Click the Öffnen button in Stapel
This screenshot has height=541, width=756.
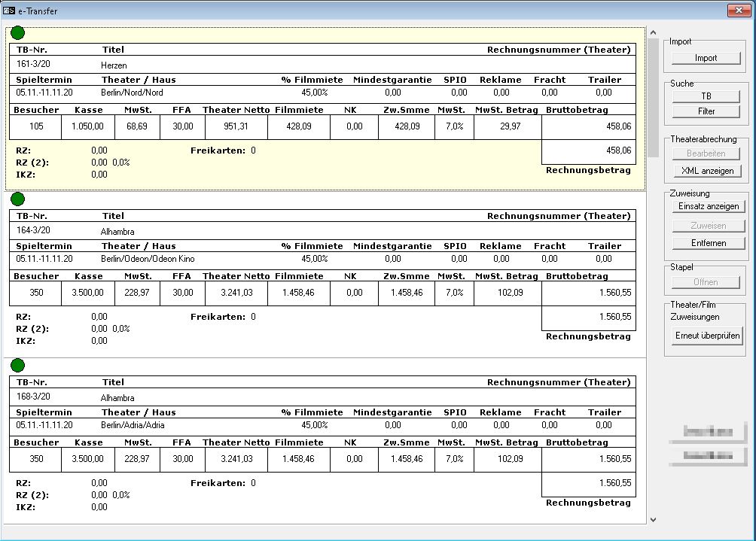706,282
